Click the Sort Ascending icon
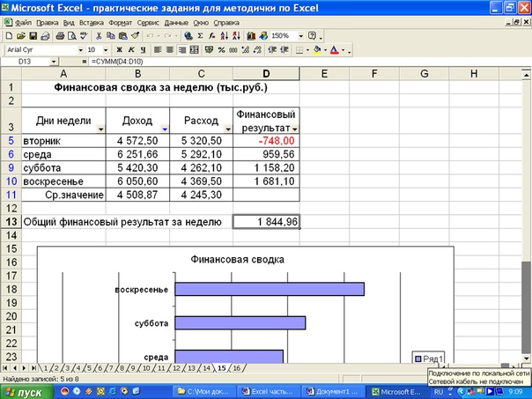 click(224, 36)
